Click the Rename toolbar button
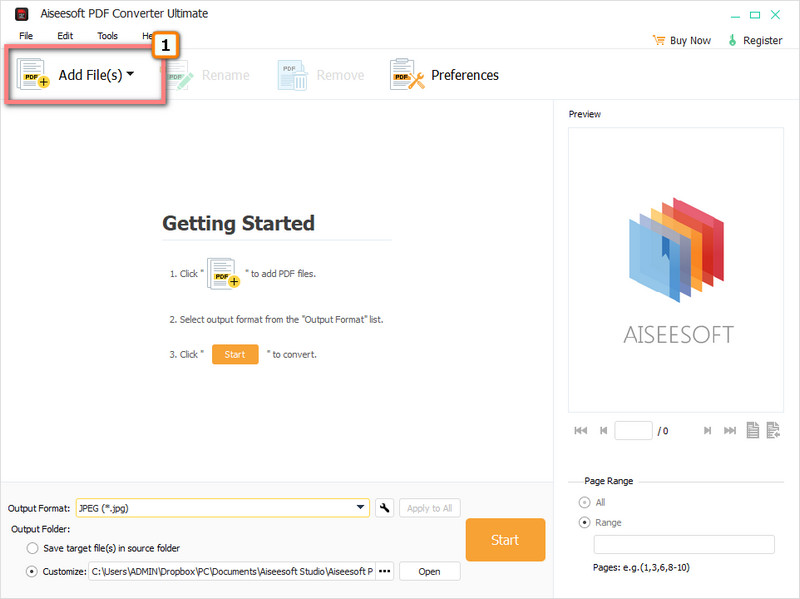This screenshot has width=800, height=599. click(x=208, y=75)
